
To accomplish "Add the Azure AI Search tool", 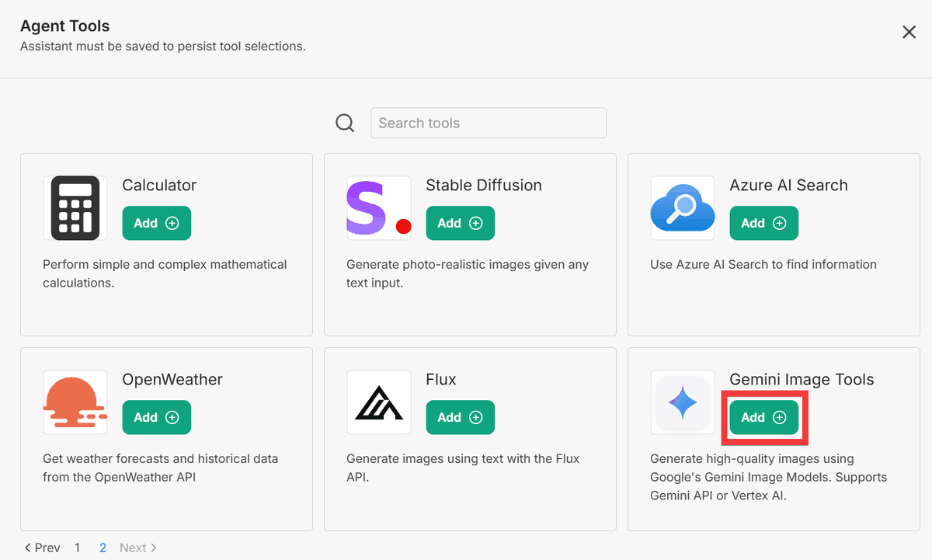I will click(x=763, y=223).
